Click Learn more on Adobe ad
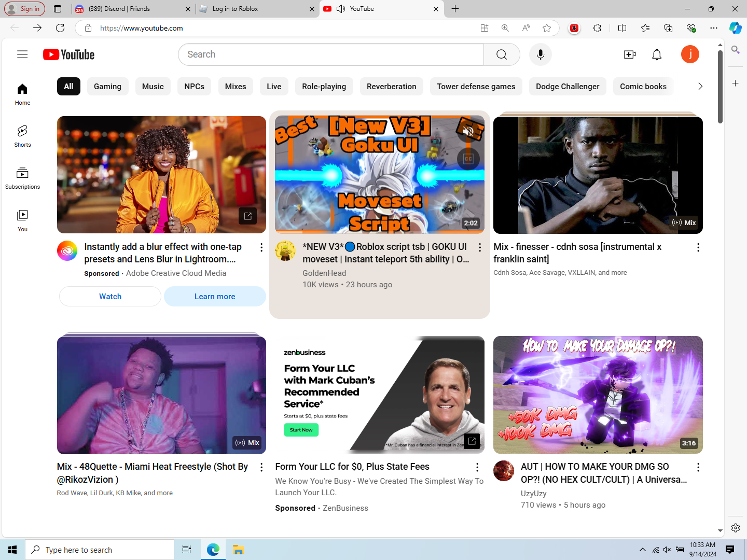The image size is (747, 560). pos(215,297)
